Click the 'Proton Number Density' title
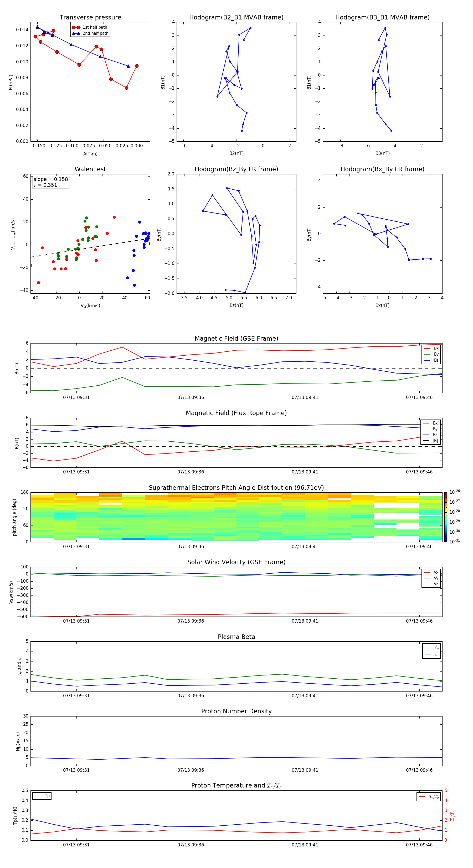Viewport: 473px width, 868px height. (x=236, y=712)
